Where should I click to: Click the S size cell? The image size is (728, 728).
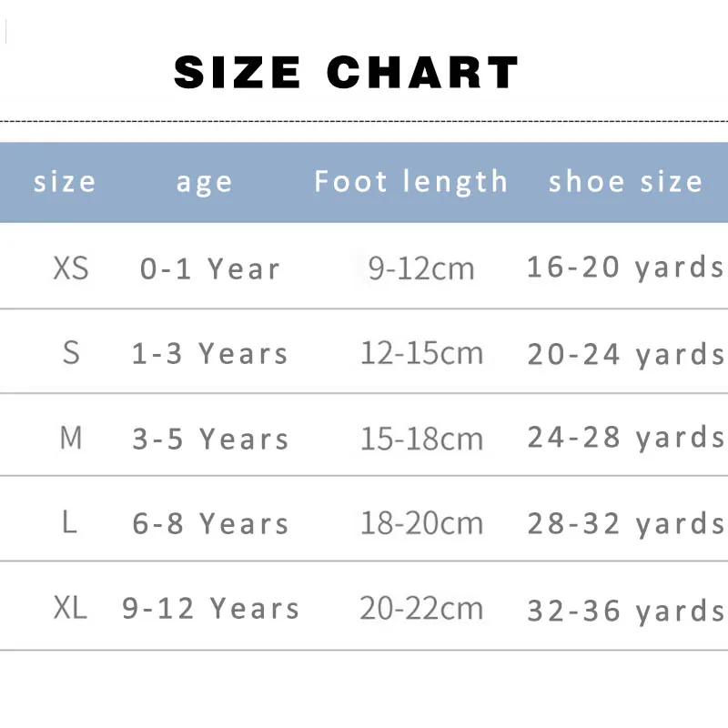71,353
